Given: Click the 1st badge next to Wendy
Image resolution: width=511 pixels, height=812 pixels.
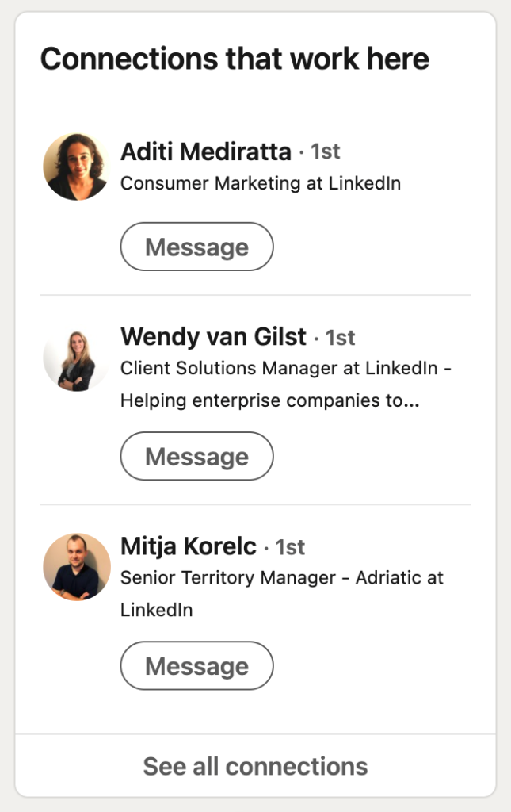Looking at the screenshot, I should coord(341,338).
